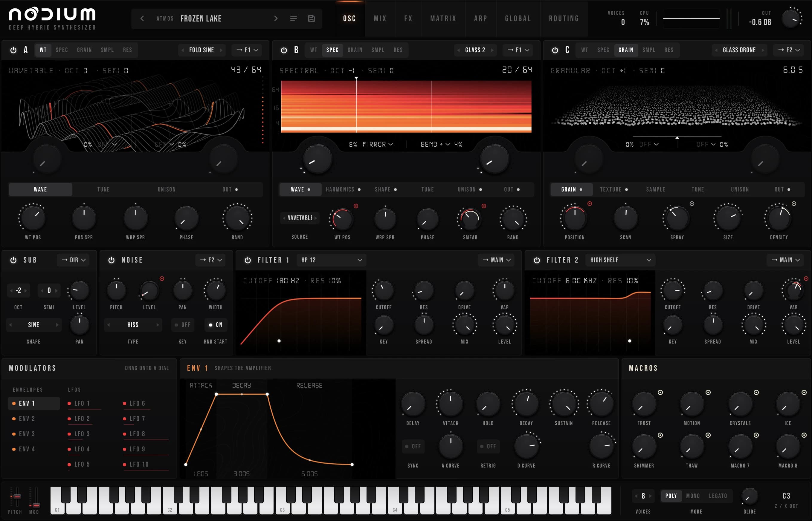Switch oscillator C to SMPL engine
Viewport: 812px width, 521px height.
point(649,50)
